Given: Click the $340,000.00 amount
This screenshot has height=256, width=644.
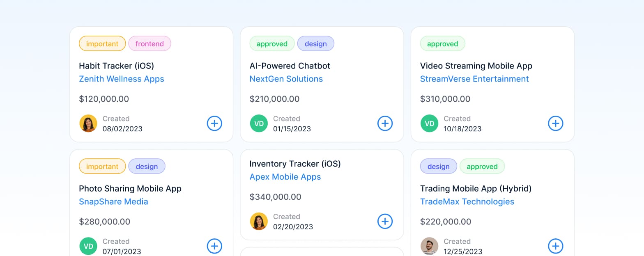Looking at the screenshot, I should (275, 197).
